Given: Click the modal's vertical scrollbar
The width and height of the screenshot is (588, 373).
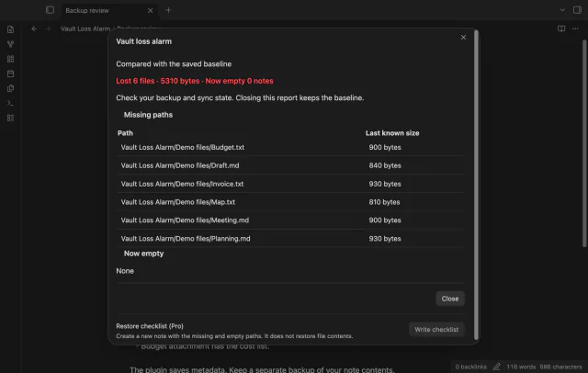Looking at the screenshot, I should [476, 186].
